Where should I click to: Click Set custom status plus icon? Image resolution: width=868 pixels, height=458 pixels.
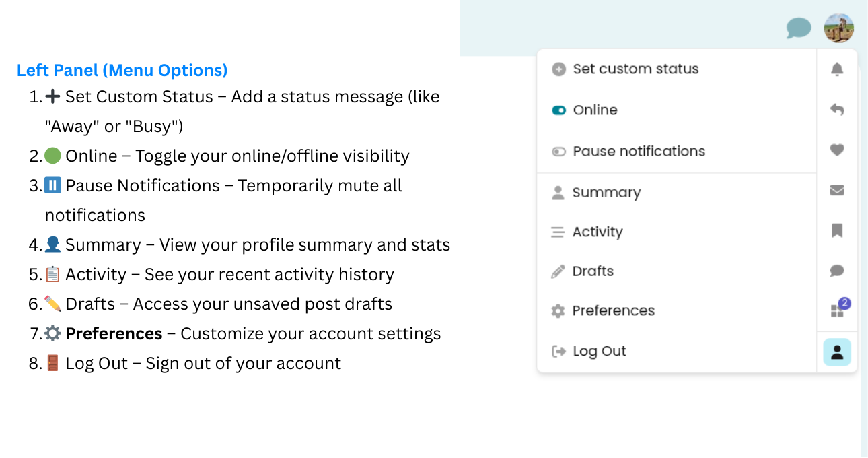558,69
